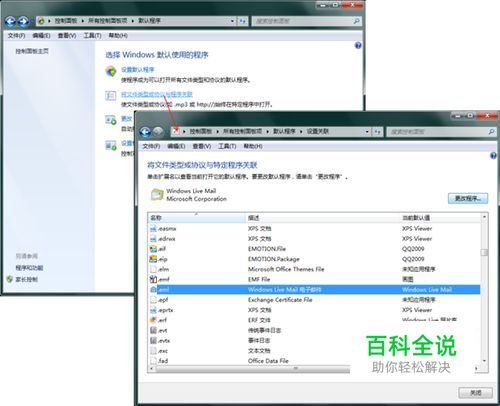Open 文件(F) menu in Set Associations window
500x406 pixels.
click(151, 146)
